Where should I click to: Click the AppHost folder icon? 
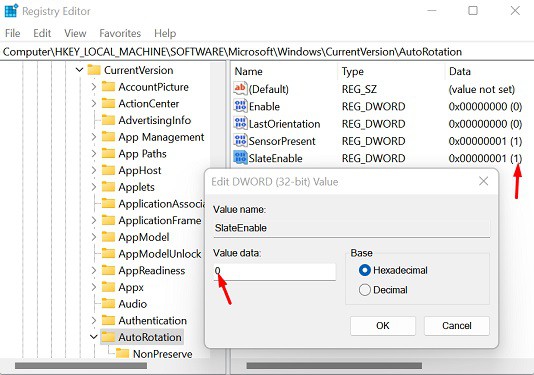point(108,170)
